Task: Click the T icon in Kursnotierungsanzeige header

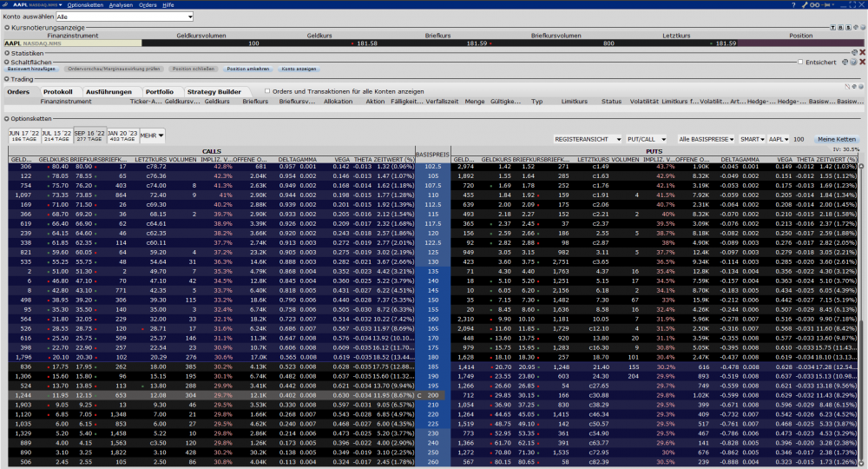Action: click(832, 28)
